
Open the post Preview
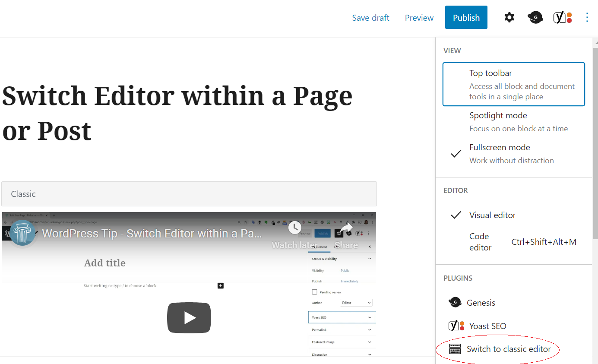coord(419,17)
